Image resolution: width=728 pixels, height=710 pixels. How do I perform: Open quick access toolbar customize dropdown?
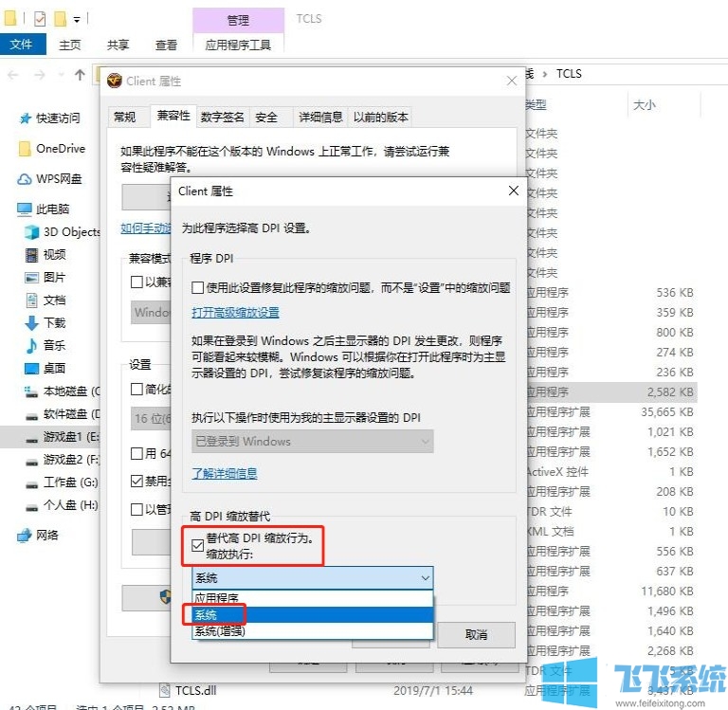[77, 20]
